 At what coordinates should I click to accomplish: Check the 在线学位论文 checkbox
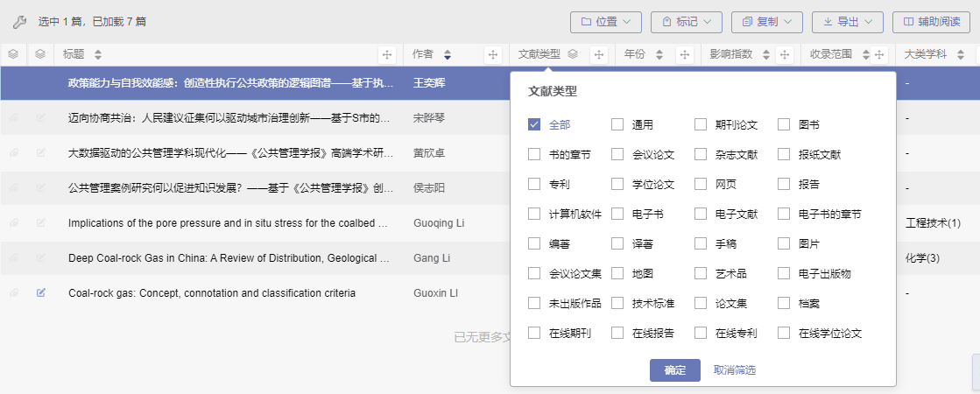(x=784, y=334)
